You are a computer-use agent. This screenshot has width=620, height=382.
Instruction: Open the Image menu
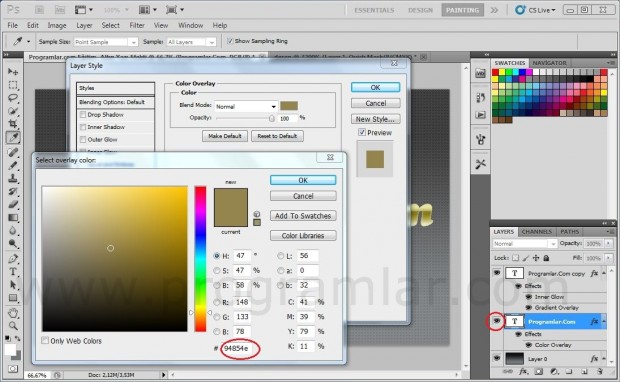[57, 25]
